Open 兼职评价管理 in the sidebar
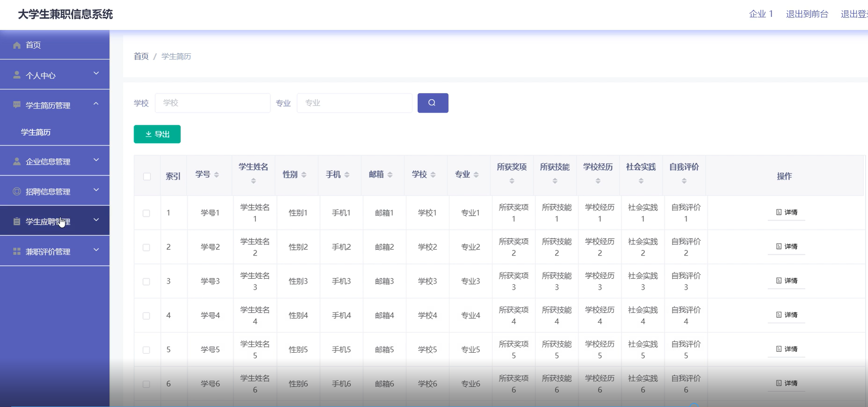Viewport: 868px width, 407px height. pyautogui.click(x=55, y=251)
